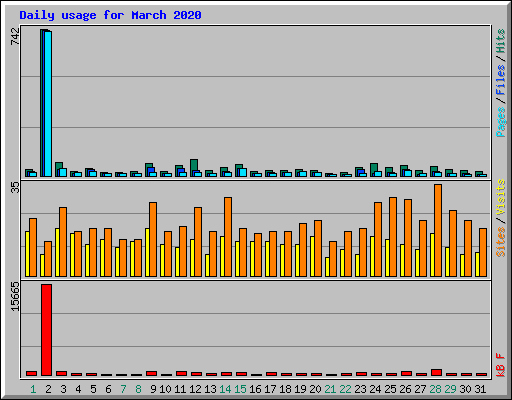Click day label 1 on x-axis
Image resolution: width=512 pixels, height=400 pixels.
tap(33, 389)
